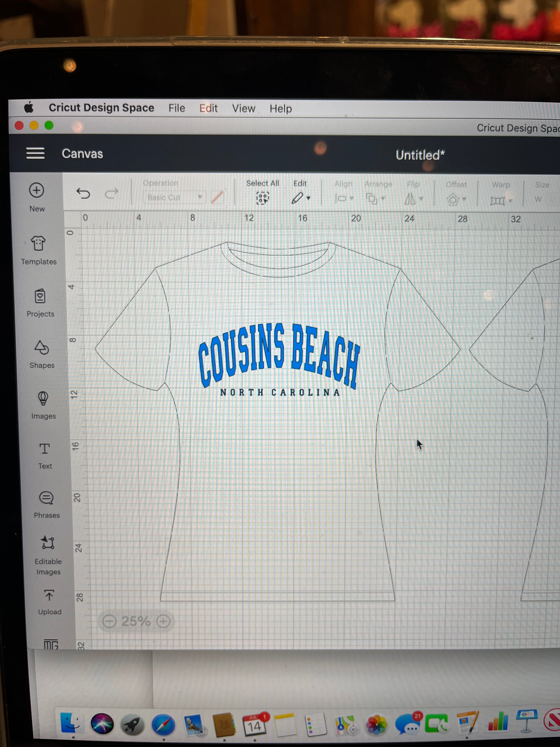Click the Offset tool icon
The width and height of the screenshot is (560, 747).
453,200
